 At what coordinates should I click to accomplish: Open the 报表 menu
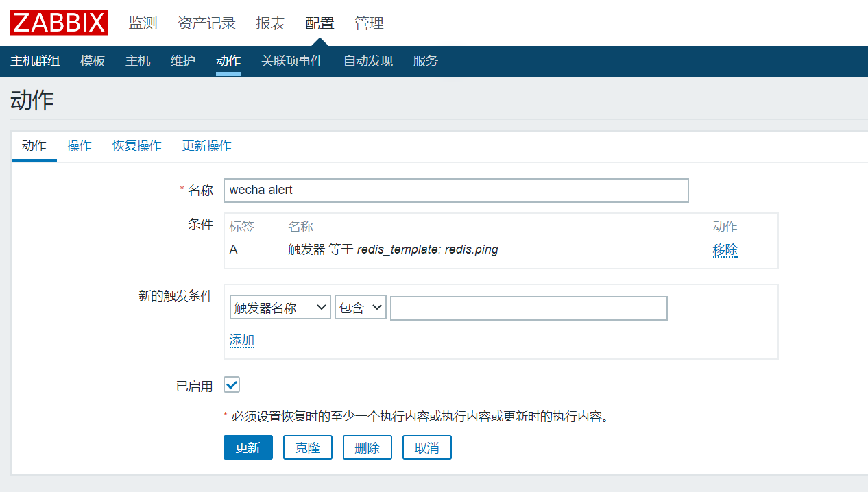270,23
